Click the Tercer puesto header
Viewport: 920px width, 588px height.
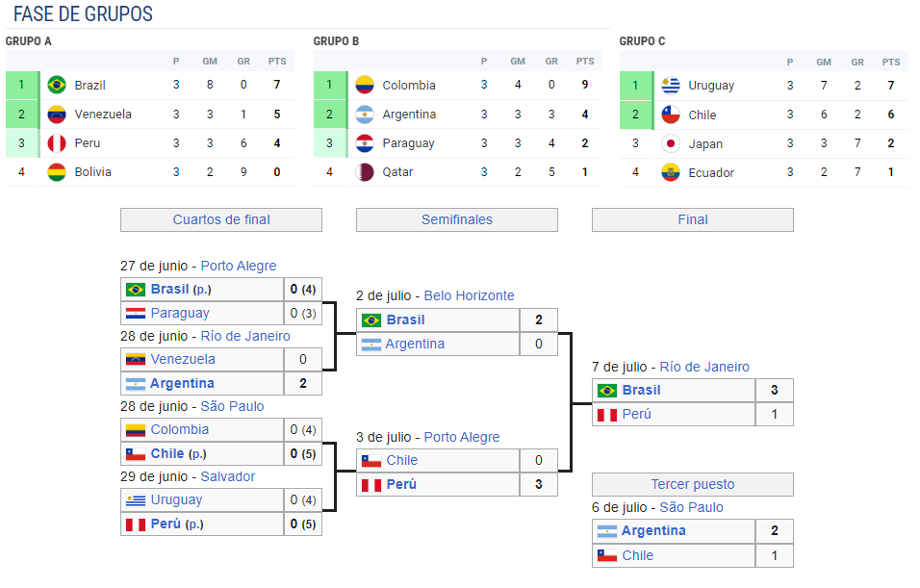693,484
